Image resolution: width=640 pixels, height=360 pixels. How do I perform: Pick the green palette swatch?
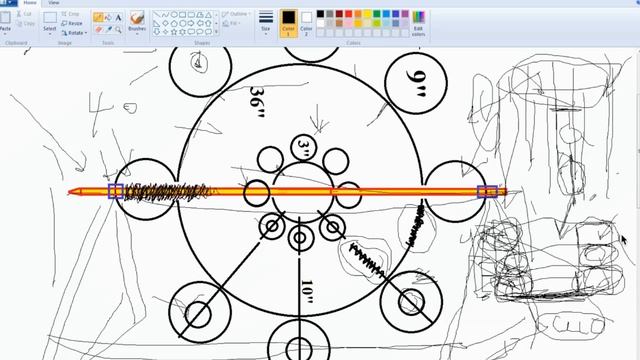tap(377, 14)
